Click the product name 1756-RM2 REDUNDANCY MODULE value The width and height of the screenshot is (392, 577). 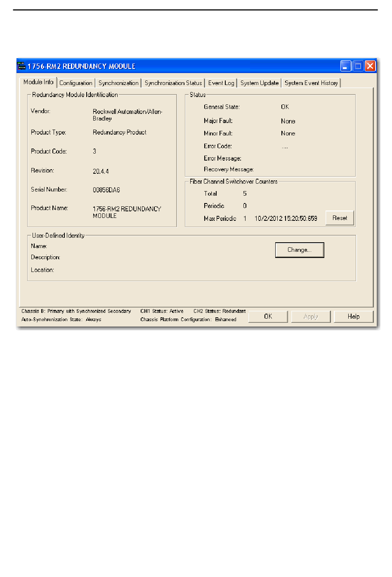127,212
